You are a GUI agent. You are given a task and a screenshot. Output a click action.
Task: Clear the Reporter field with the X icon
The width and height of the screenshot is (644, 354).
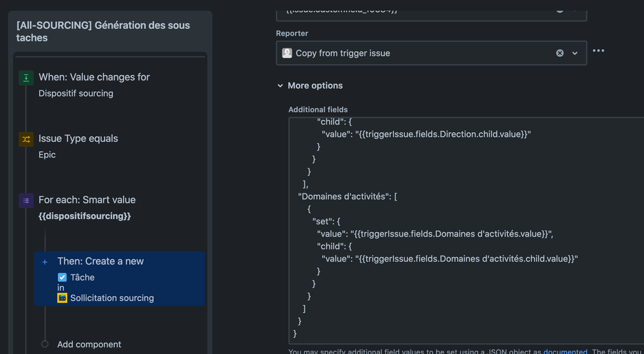click(x=560, y=53)
